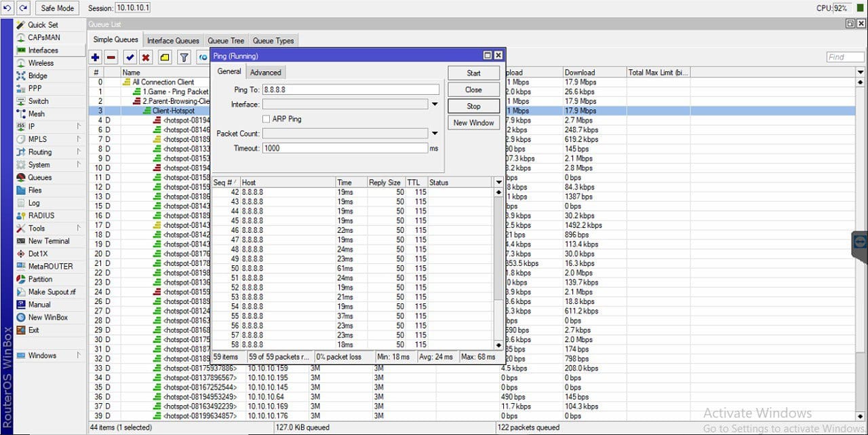
Task: Click ping results vertical scrollbar
Action: click(499, 269)
